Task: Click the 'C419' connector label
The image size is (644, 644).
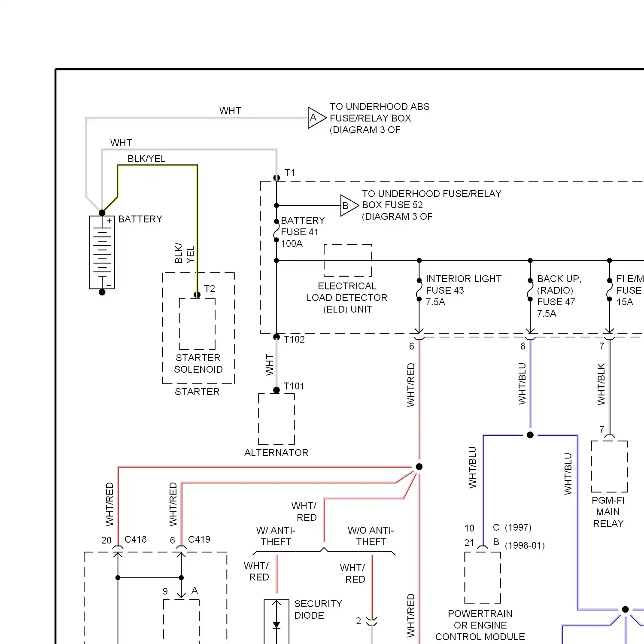Action: (199, 539)
